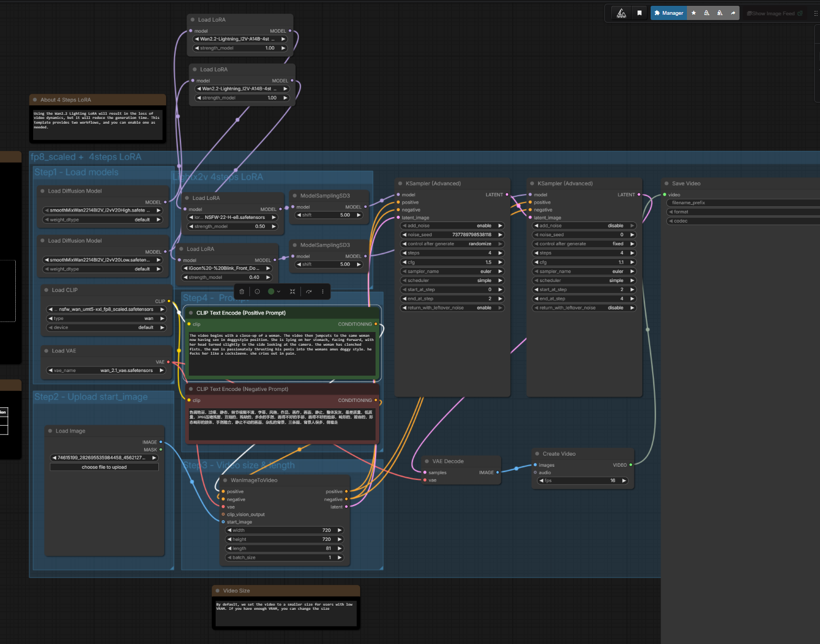Click the width field in WanImageToVideo node
Screen dimensions: 820x644
click(284, 530)
